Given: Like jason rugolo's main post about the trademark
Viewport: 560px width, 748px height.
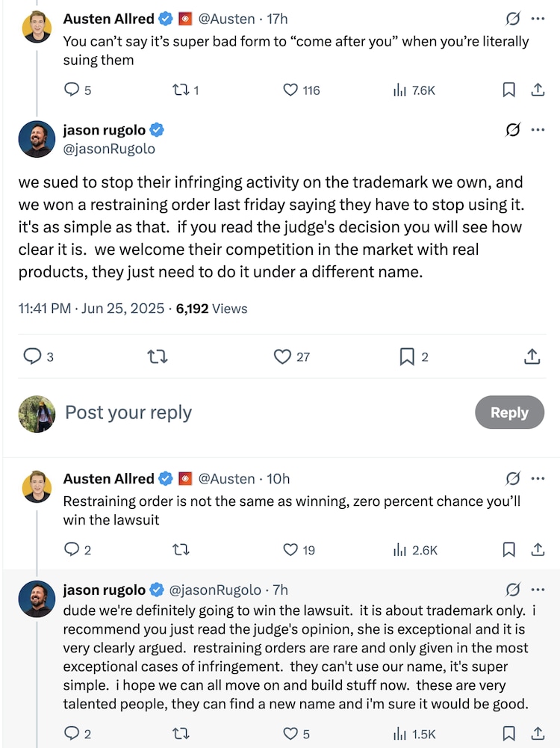Looking at the screenshot, I should point(282,356).
